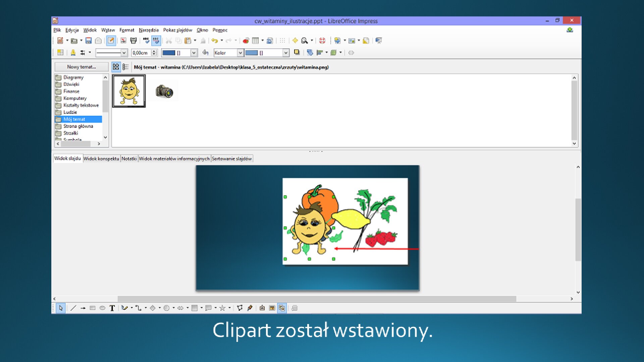Select the Text tool in the drawing toolbar
Screen dimensions: 644x362
tap(112, 308)
